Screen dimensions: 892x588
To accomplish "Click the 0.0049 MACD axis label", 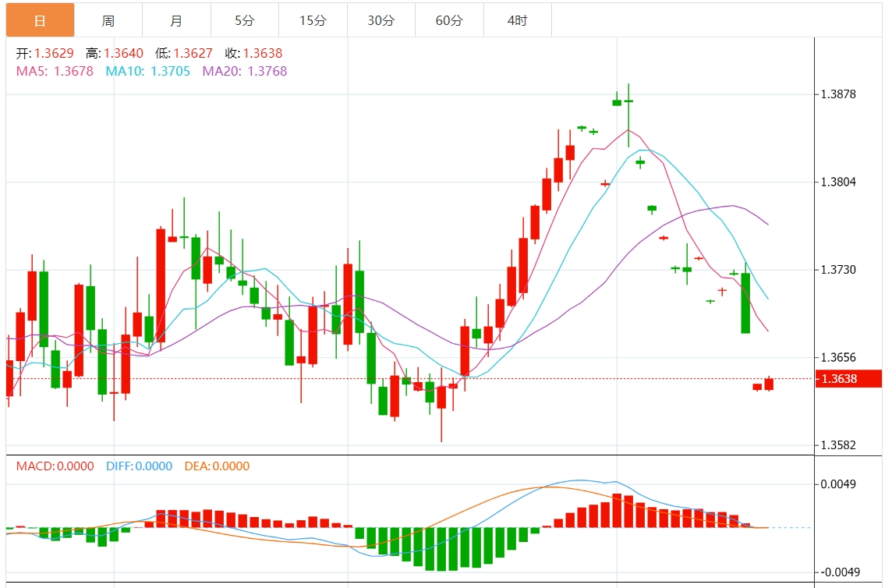I will (838, 484).
